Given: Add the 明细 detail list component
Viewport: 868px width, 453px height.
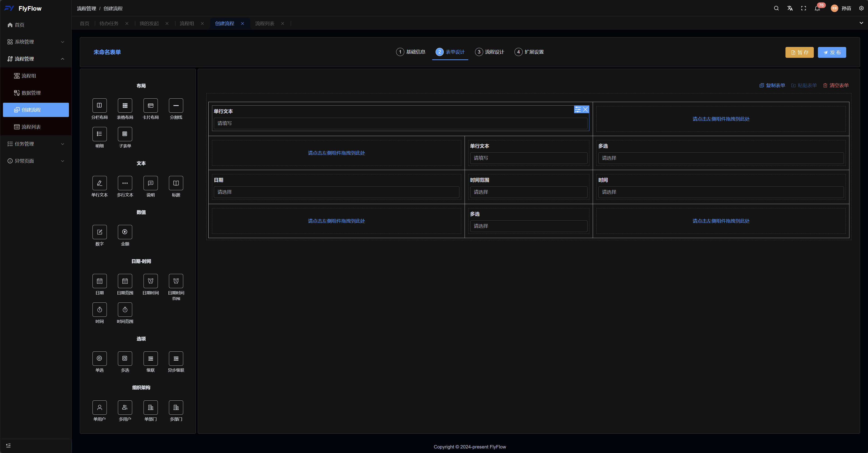Looking at the screenshot, I should (x=99, y=134).
